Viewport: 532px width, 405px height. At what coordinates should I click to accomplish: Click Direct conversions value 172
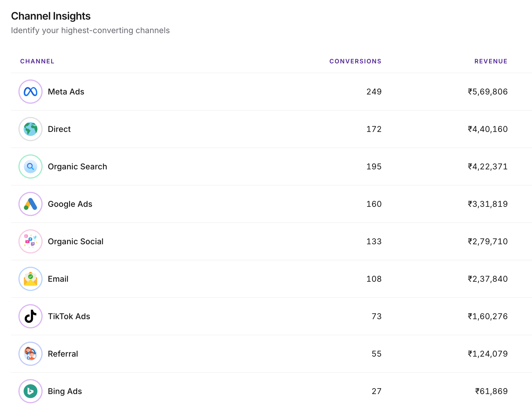374,129
